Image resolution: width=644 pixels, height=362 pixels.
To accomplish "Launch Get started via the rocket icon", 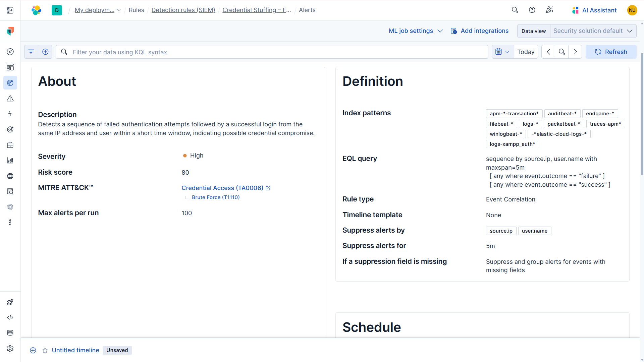I will click(x=10, y=302).
